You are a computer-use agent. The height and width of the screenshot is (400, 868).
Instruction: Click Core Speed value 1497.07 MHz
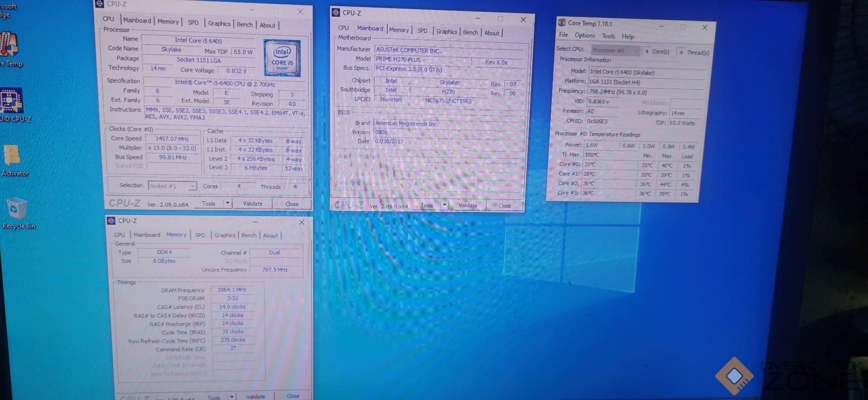tap(172, 138)
